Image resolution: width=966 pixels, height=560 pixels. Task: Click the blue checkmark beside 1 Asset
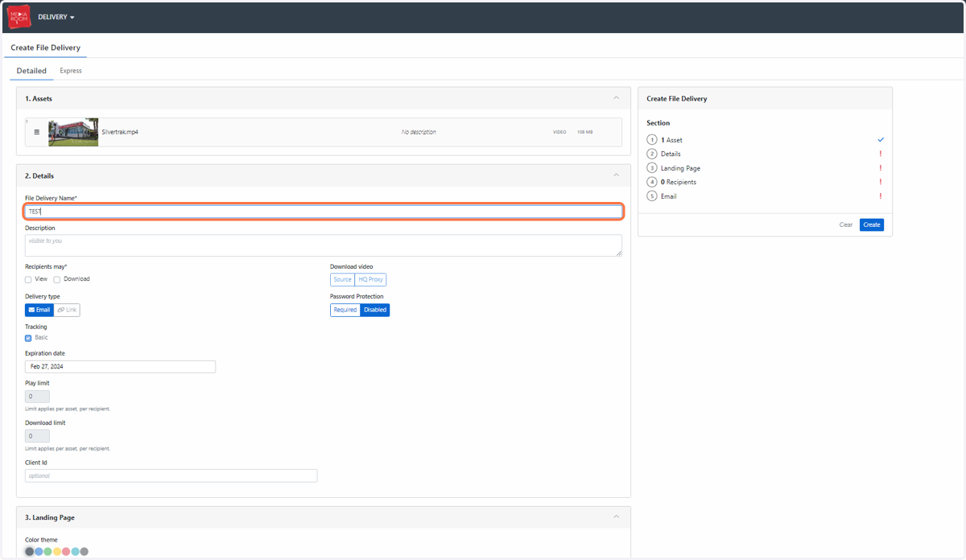tap(881, 140)
